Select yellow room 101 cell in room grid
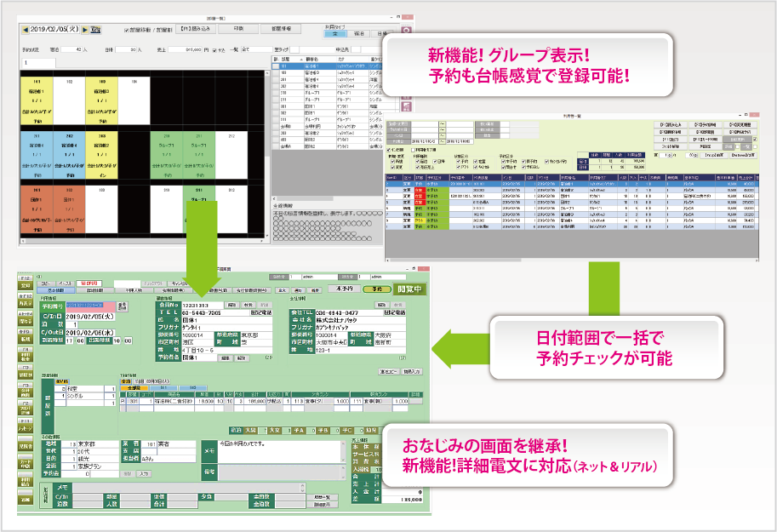This screenshot has height=532, width=777. (x=37, y=100)
